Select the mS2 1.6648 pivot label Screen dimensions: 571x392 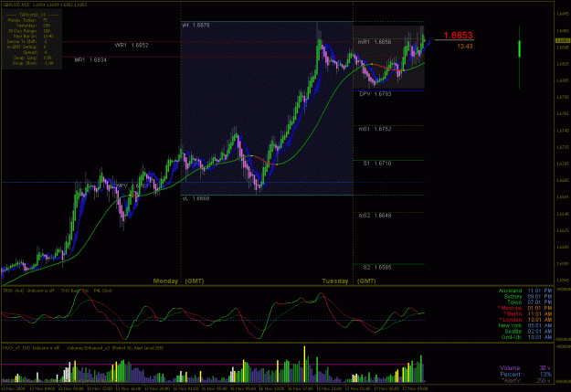pyautogui.click(x=375, y=216)
